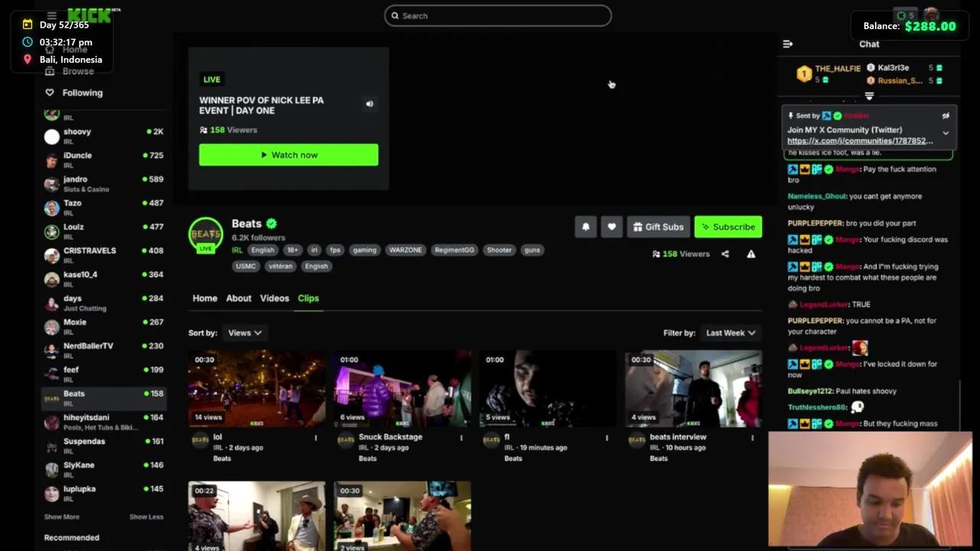Click the Subscribe button
Screen dimensions: 980x551
[728, 227]
